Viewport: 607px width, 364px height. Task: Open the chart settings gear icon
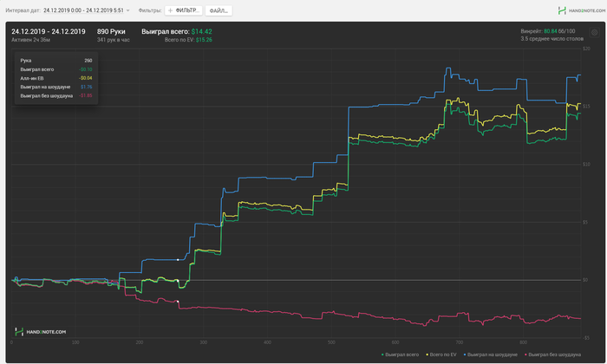[594, 32]
